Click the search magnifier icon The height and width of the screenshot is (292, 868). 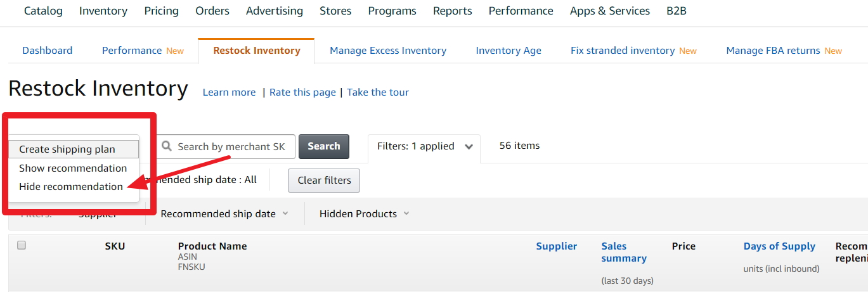tap(167, 146)
